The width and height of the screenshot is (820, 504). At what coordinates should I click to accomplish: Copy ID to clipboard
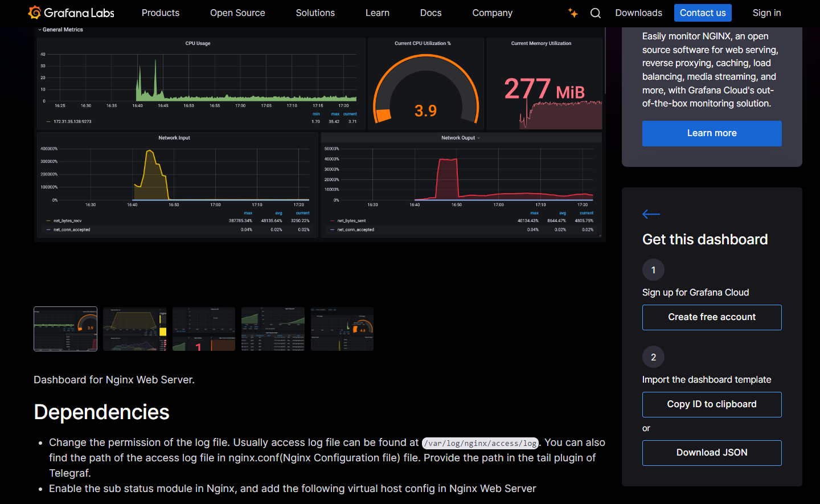[712, 404]
